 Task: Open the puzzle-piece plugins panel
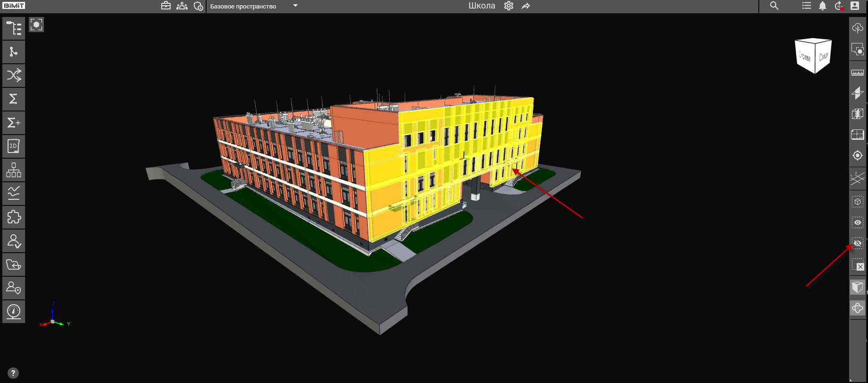(x=14, y=217)
